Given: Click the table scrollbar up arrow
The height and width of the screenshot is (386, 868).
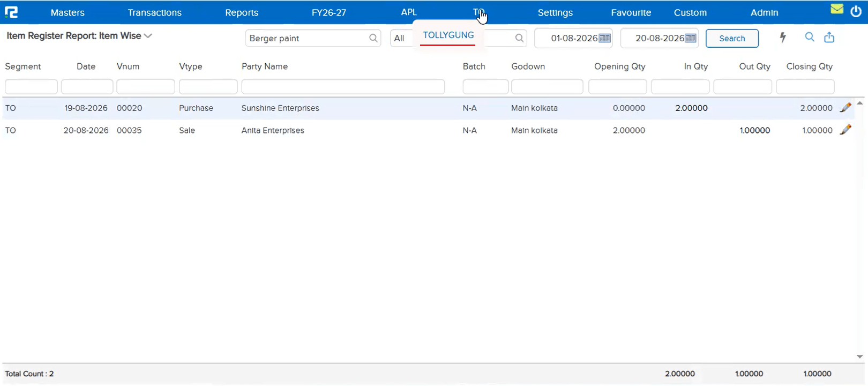Looking at the screenshot, I should pyautogui.click(x=860, y=103).
